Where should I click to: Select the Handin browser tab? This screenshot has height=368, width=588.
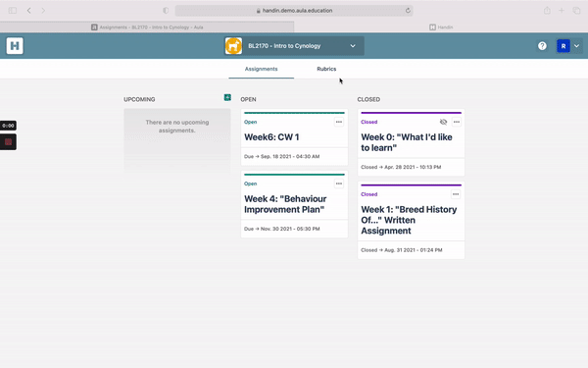(441, 27)
